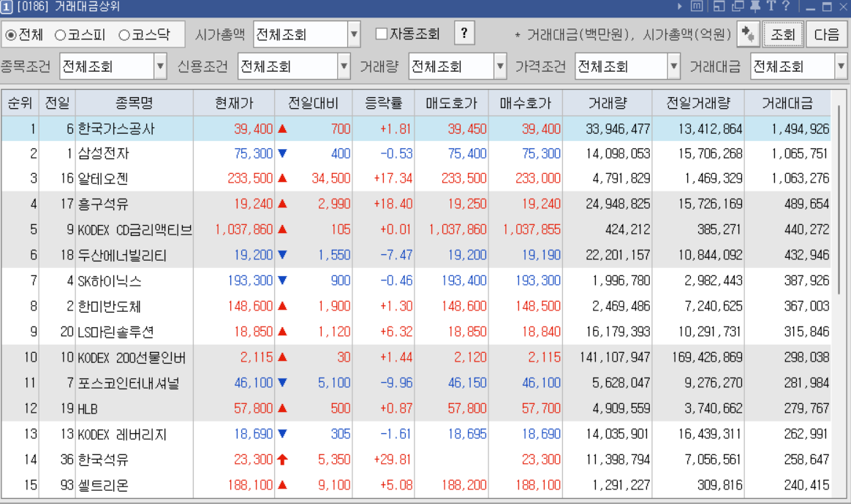Click the 매수호가 column header
This screenshot has height=504, width=851.
coord(526,103)
